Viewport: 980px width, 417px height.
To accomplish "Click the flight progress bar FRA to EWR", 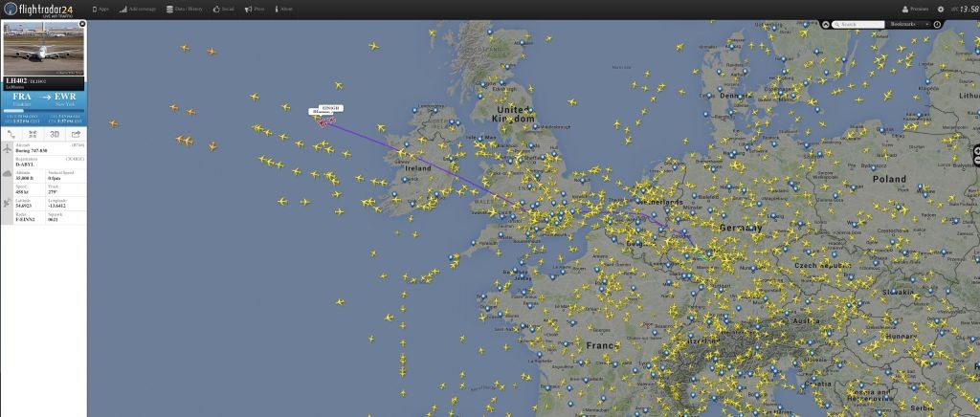I will click(44, 111).
